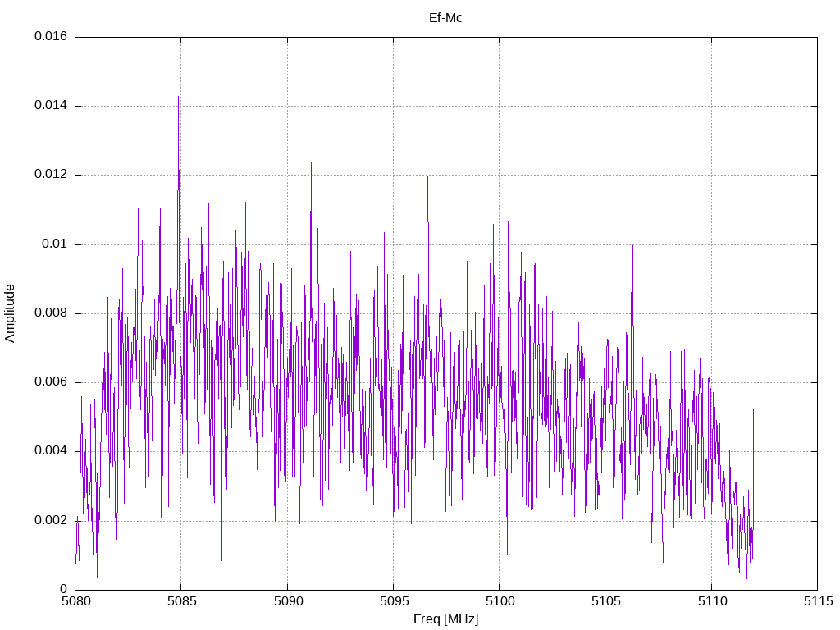Click the 'Amplitude' y-axis label
The height and width of the screenshot is (630, 840).
tap(10, 313)
